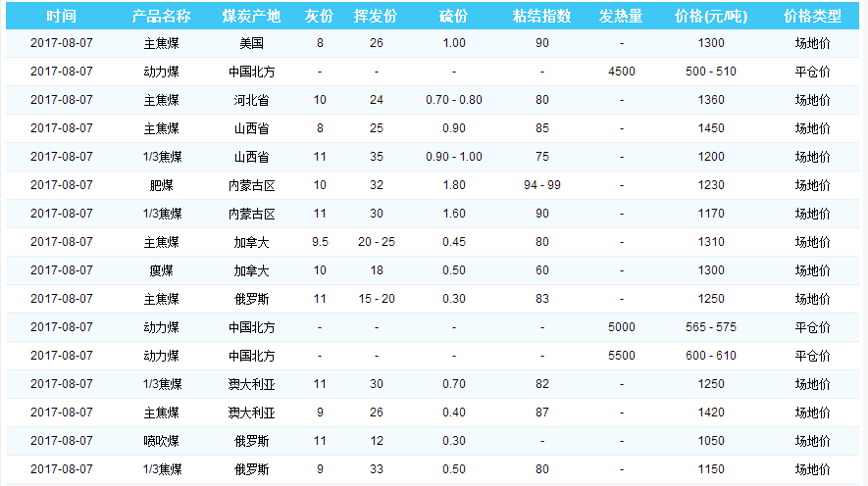Image resolution: width=868 pixels, height=486 pixels.
Task: Select the 粘结指数 column header
Action: pyautogui.click(x=541, y=17)
